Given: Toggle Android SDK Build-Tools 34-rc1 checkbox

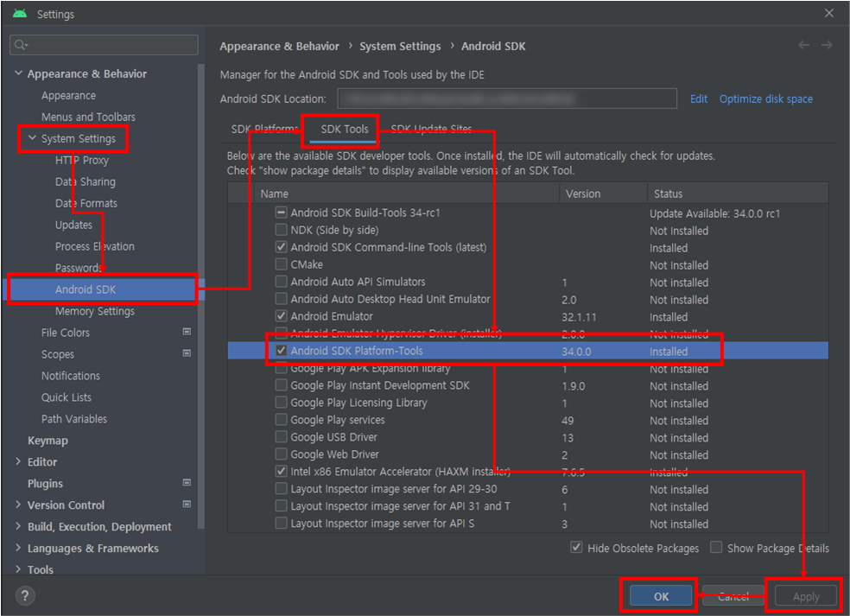Looking at the screenshot, I should pos(281,213).
